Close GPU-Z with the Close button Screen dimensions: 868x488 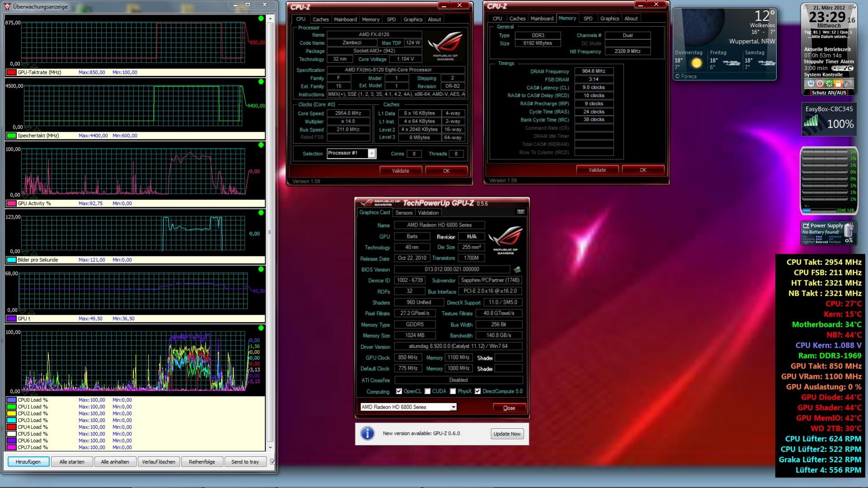509,408
